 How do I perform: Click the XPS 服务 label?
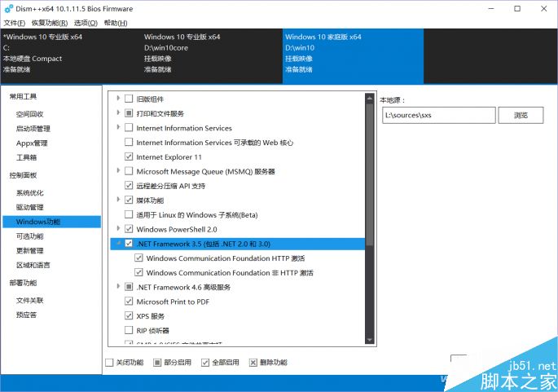[x=151, y=316]
